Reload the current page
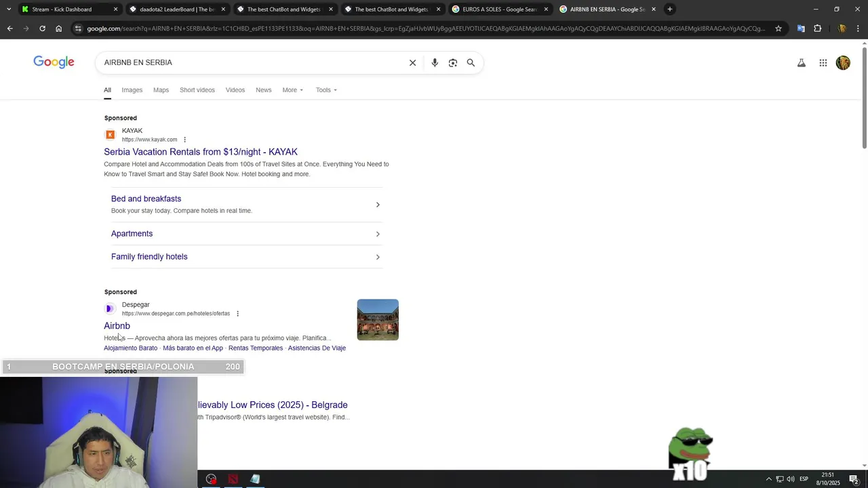 tap(42, 28)
